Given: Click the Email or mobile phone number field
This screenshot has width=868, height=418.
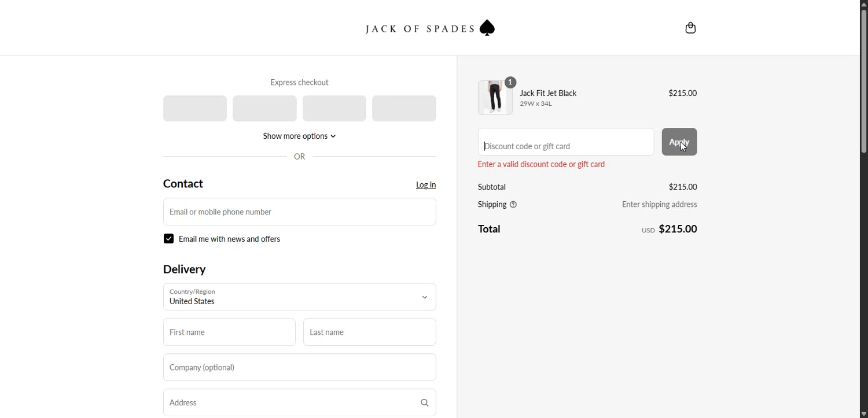Looking at the screenshot, I should point(299,212).
